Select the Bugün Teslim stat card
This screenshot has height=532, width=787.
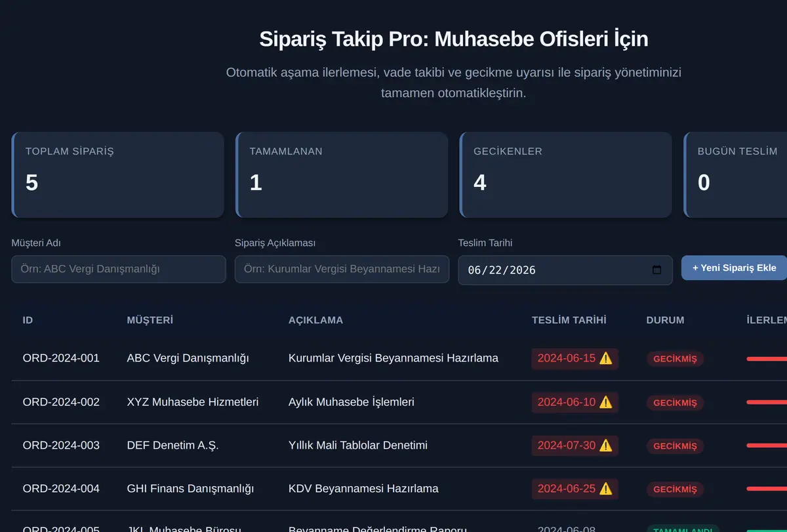736,174
